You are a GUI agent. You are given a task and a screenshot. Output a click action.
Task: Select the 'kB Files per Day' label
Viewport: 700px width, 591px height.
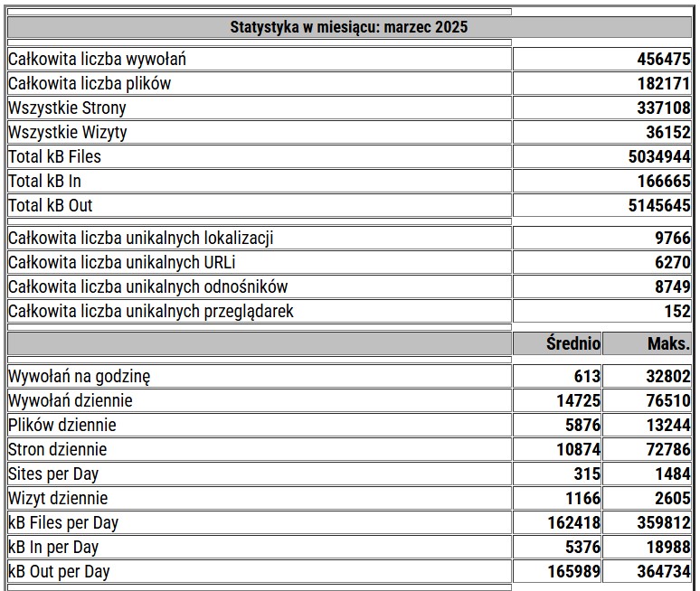pyautogui.click(x=63, y=522)
